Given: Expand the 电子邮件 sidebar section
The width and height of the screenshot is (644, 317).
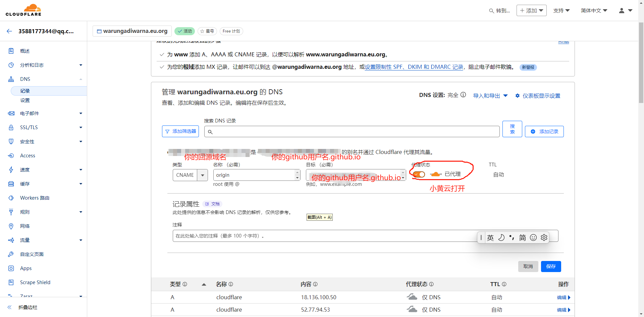Looking at the screenshot, I should click(81, 113).
